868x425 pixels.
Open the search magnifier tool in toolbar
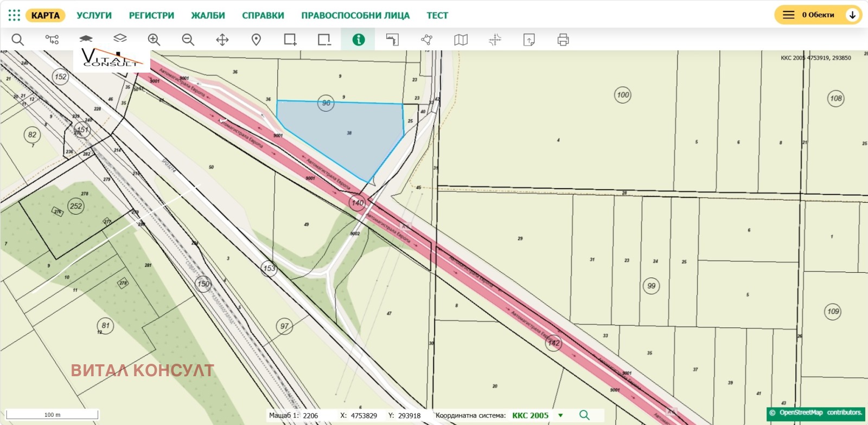[x=18, y=40]
